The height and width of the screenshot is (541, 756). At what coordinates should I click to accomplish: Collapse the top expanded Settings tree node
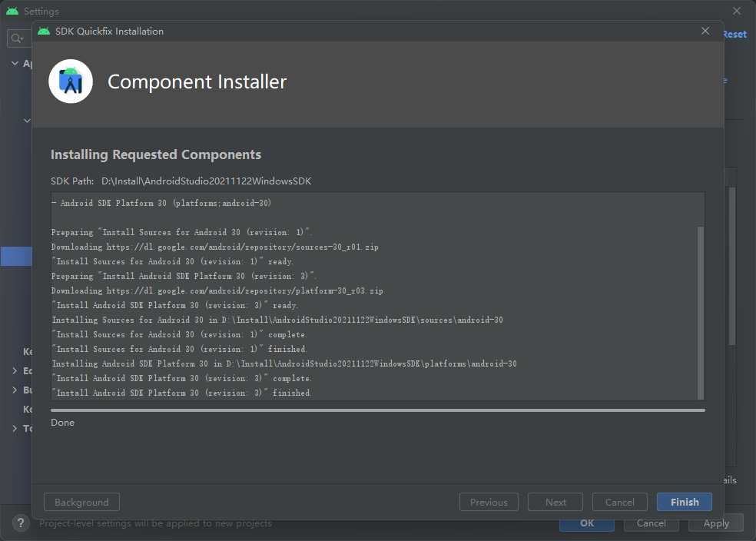tap(15, 63)
